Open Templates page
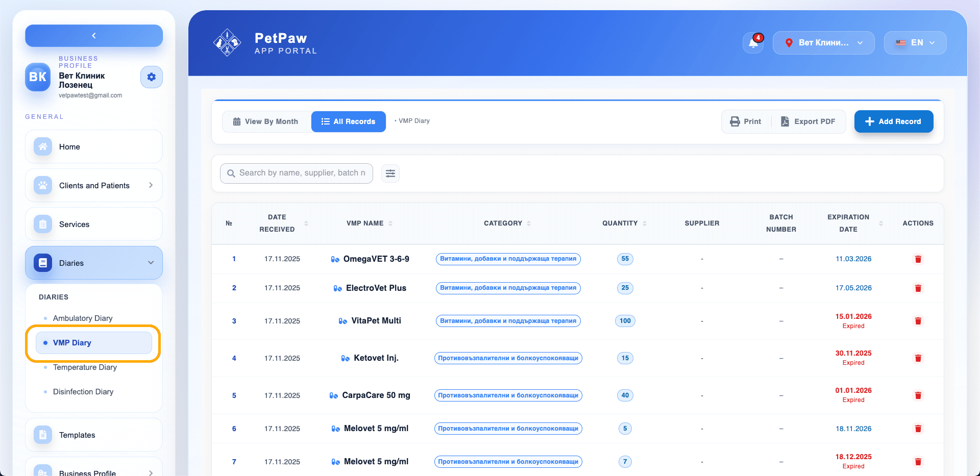Image resolution: width=980 pixels, height=476 pixels. [x=94, y=435]
